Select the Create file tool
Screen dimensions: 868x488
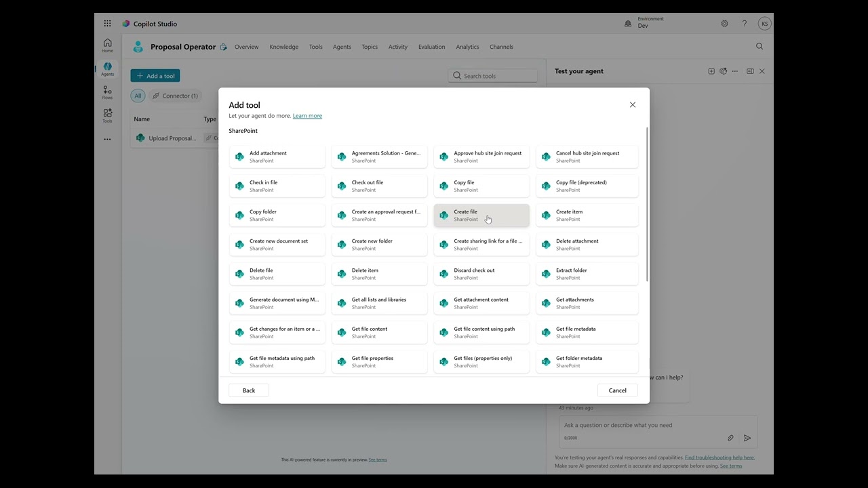point(481,215)
